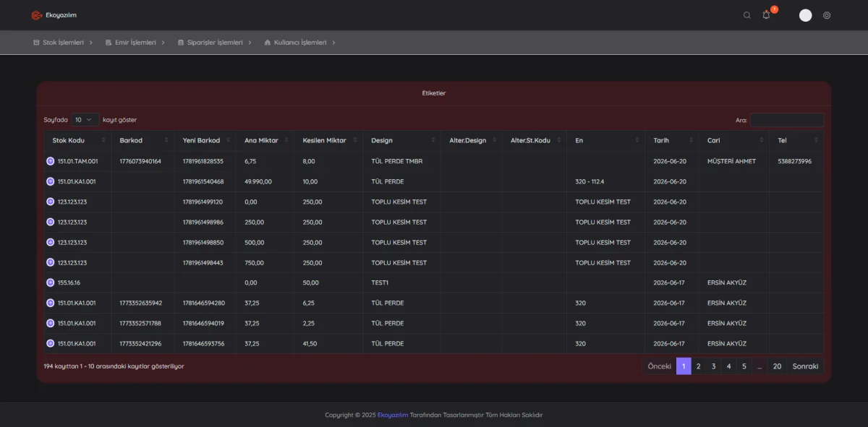Image resolution: width=868 pixels, height=427 pixels.
Task: Sort by Kesilen Miktar column
Action: [x=328, y=140]
